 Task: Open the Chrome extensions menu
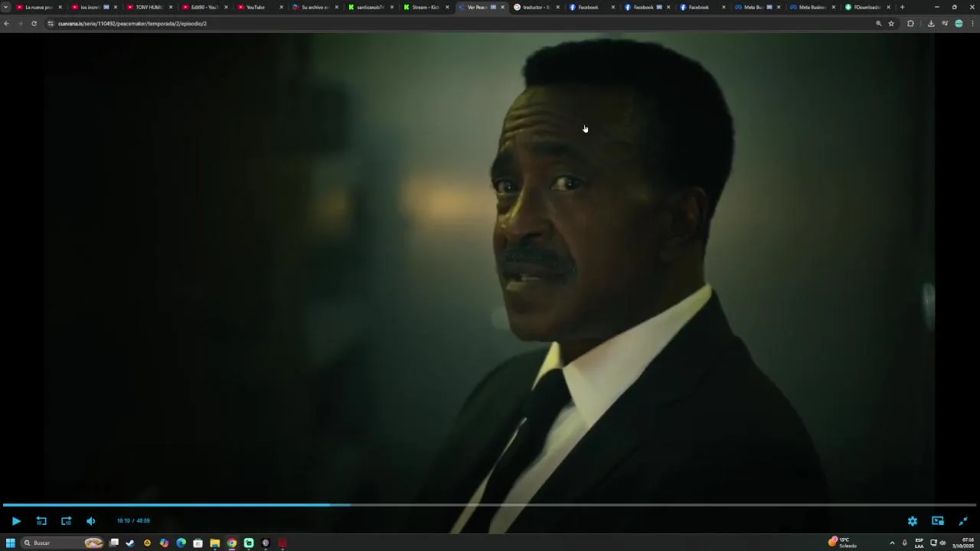(x=910, y=24)
